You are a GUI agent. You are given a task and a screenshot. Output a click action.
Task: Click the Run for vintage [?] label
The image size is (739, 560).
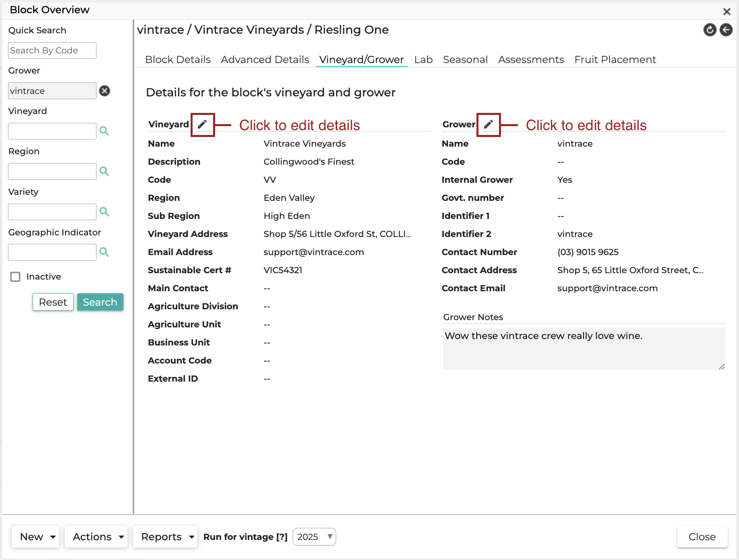point(245,537)
